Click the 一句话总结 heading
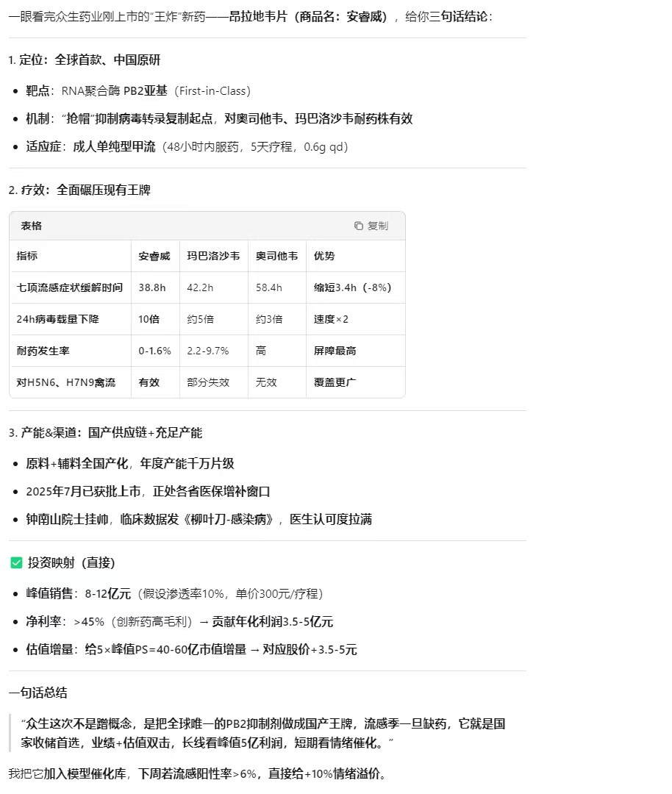Viewport: 672px width, 794px height. click(x=38, y=693)
